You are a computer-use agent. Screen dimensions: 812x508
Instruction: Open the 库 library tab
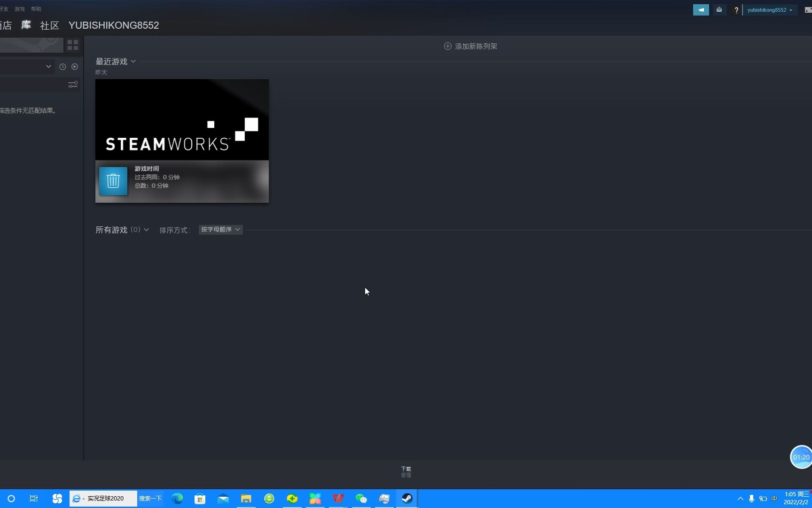pyautogui.click(x=26, y=25)
